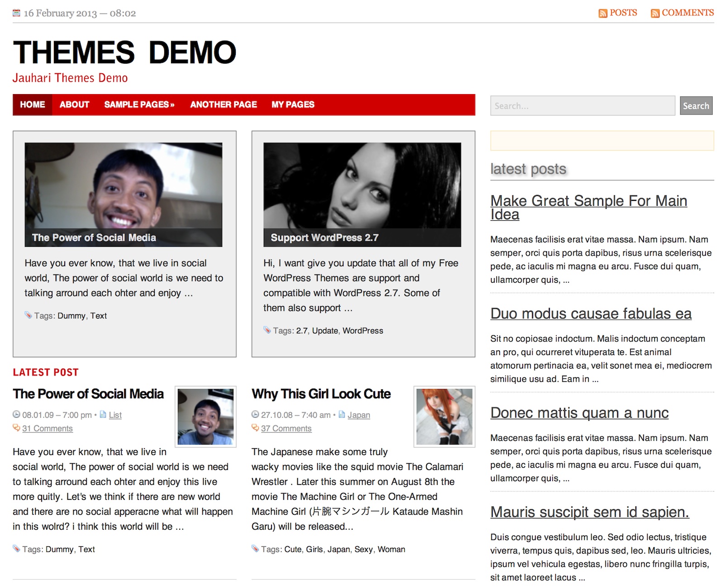This screenshot has width=724, height=588.
Task: Click the category icon next to Japan
Action: 342,414
